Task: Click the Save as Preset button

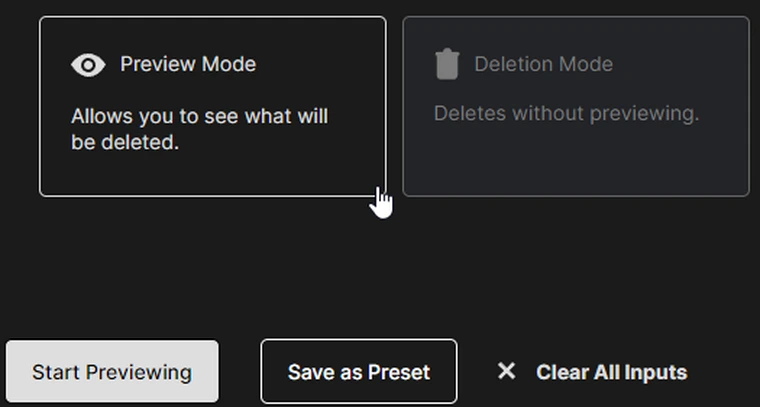Action: point(359,372)
